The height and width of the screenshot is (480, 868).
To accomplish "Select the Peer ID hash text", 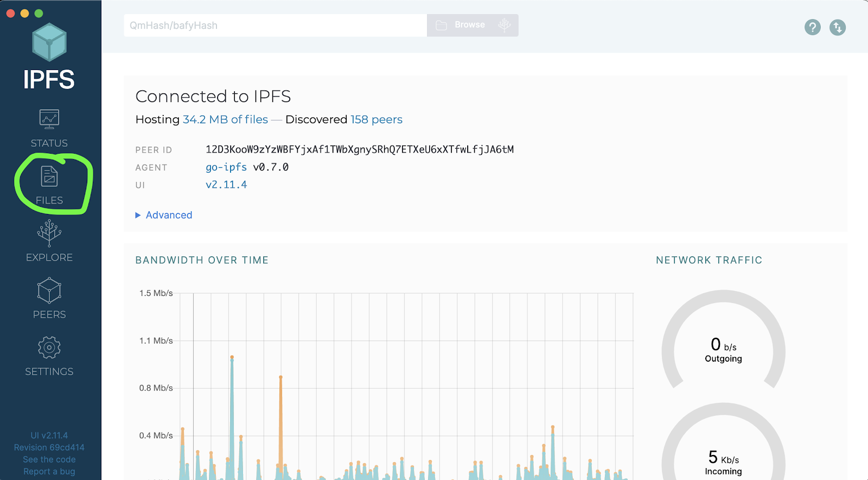I will click(360, 149).
